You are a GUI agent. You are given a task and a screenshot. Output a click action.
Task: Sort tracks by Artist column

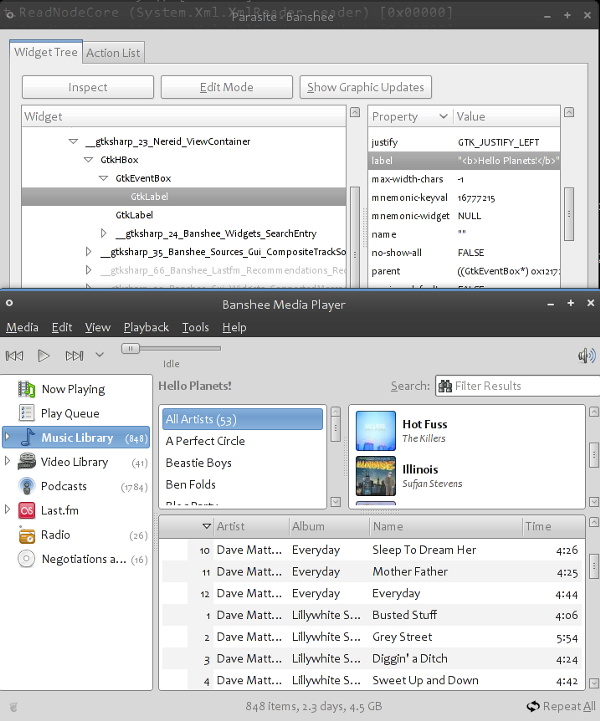[x=251, y=526]
